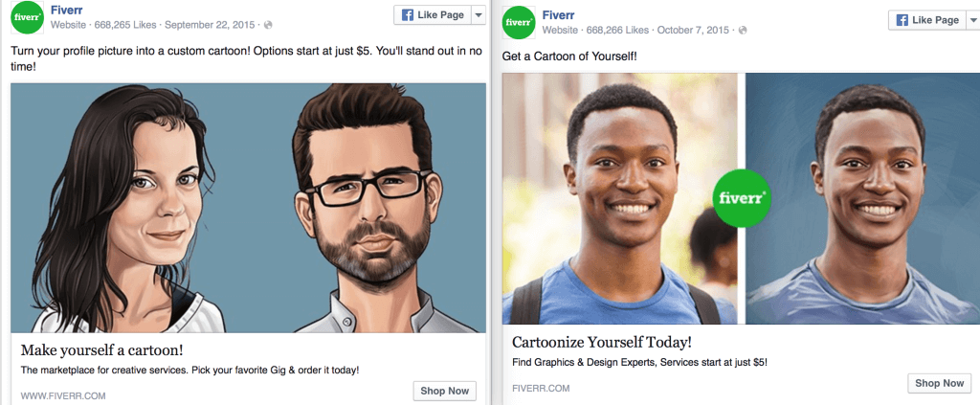Image resolution: width=980 pixels, height=405 pixels.
Task: Open the cartoonized photo of the smiling man
Action: pyautogui.click(x=860, y=198)
